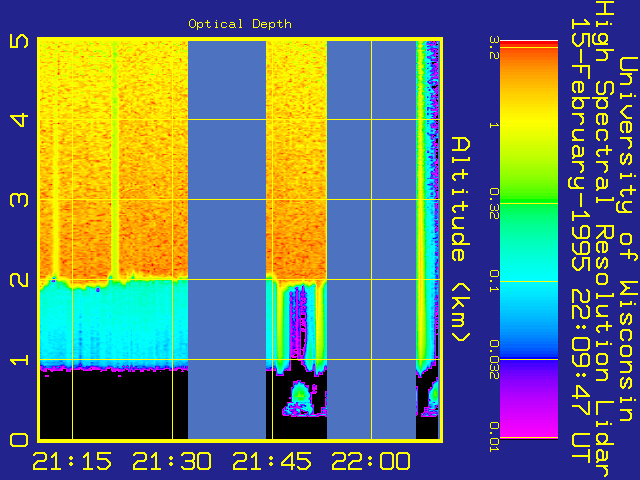Click the colorbar label 0.01
This screenshot has height=480, width=640.
(x=494, y=438)
